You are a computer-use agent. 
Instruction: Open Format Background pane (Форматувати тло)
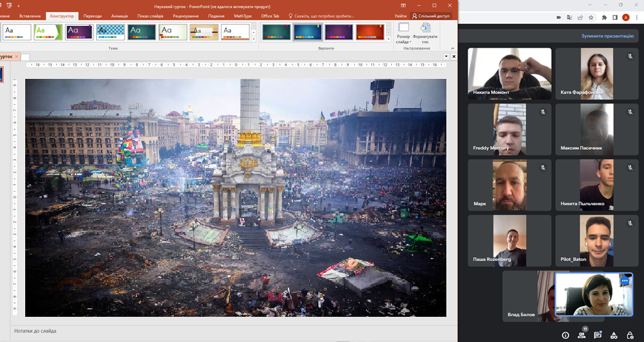tap(425, 33)
